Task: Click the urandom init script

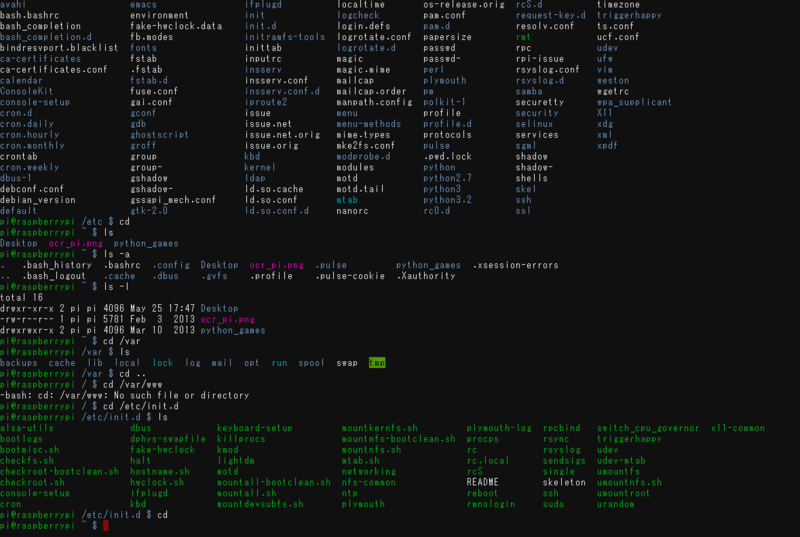Action: tap(615, 504)
